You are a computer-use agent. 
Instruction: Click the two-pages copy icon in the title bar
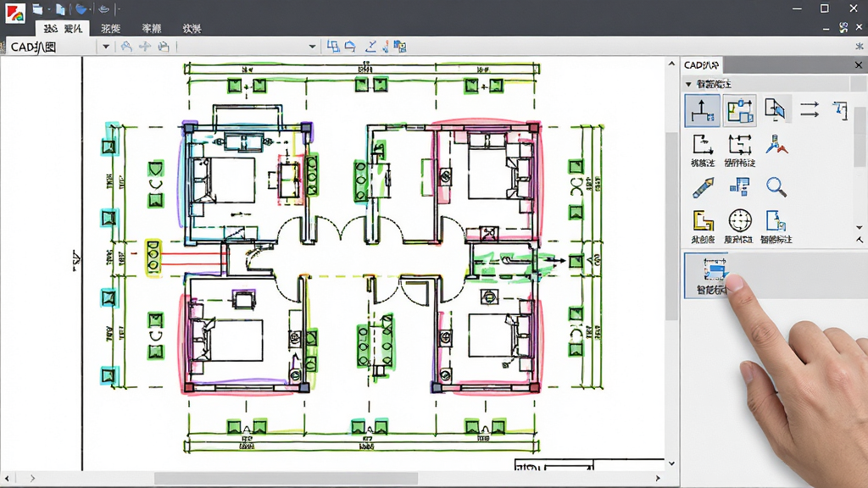60,8
